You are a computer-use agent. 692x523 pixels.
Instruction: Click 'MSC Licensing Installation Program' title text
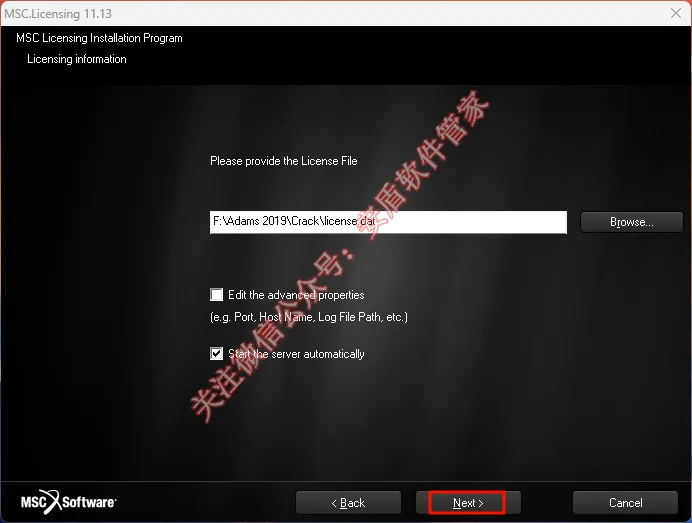[99, 38]
